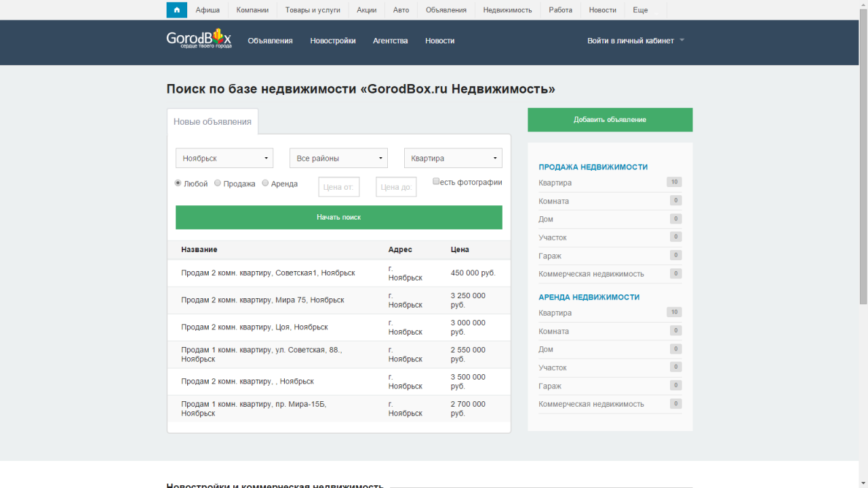The image size is (868, 488).
Task: Click count badge next to sale Квартира
Action: (674, 182)
